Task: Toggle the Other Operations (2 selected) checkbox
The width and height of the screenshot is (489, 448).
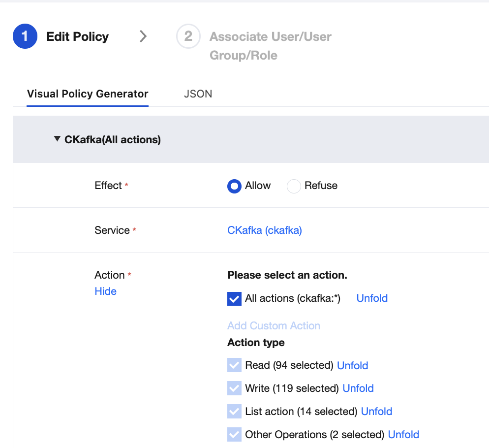Action: coord(234,435)
